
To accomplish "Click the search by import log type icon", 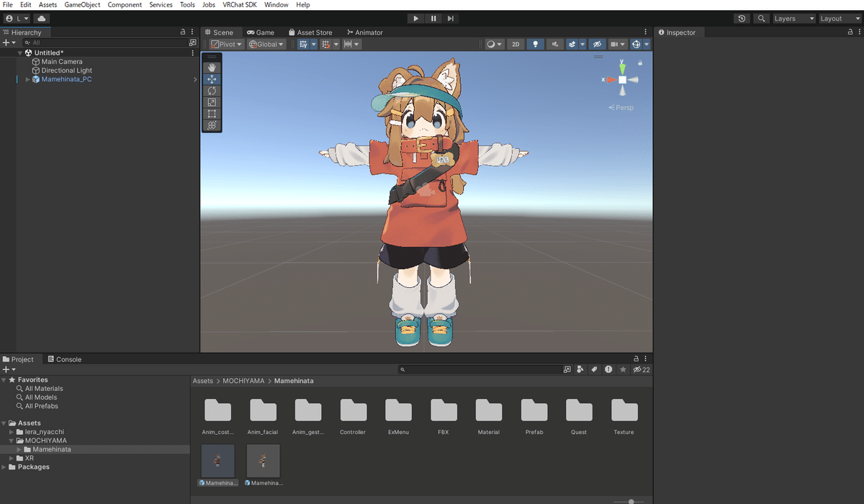I will click(x=608, y=369).
